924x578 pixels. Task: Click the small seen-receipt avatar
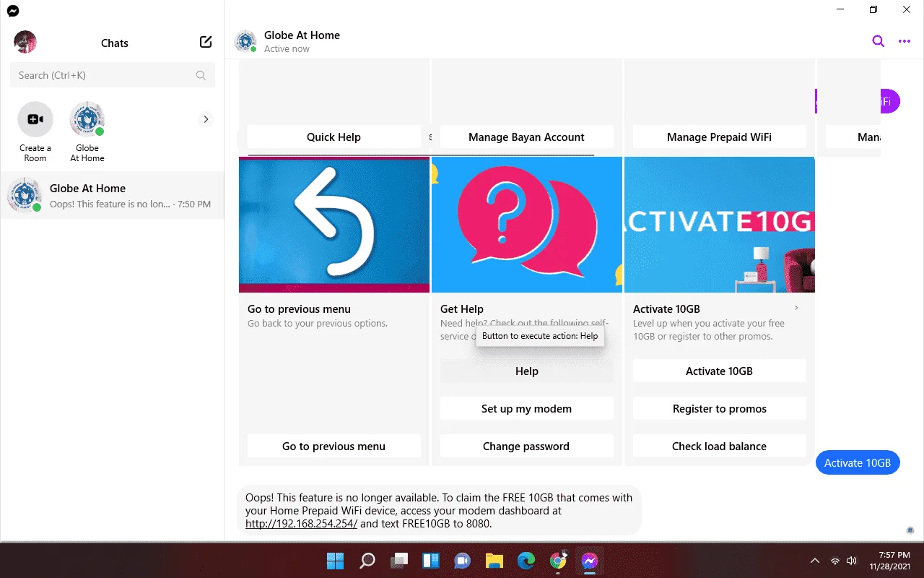pos(911,531)
